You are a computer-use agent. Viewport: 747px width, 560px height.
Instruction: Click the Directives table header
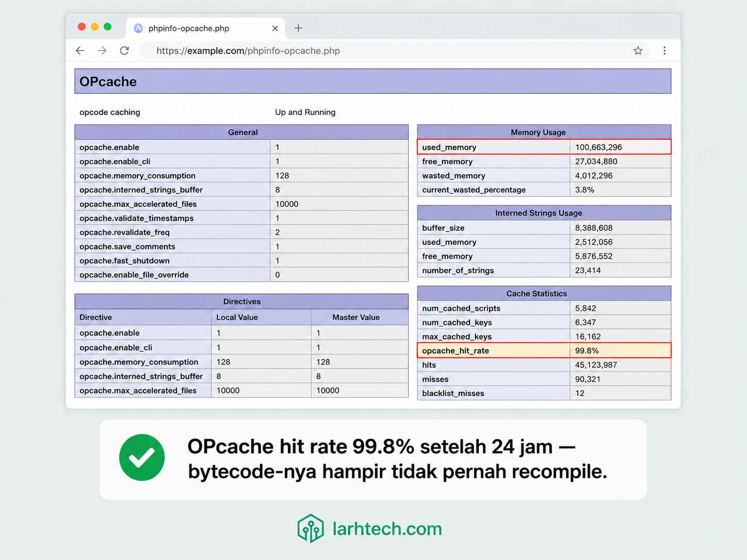point(241,301)
